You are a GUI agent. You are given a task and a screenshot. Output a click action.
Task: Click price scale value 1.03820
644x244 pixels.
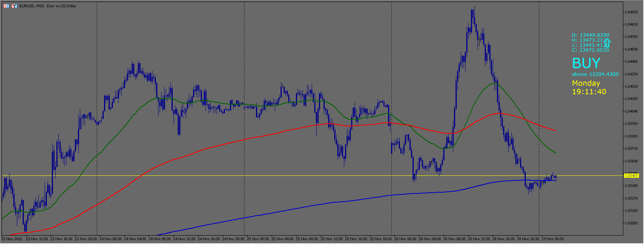(x=631, y=136)
